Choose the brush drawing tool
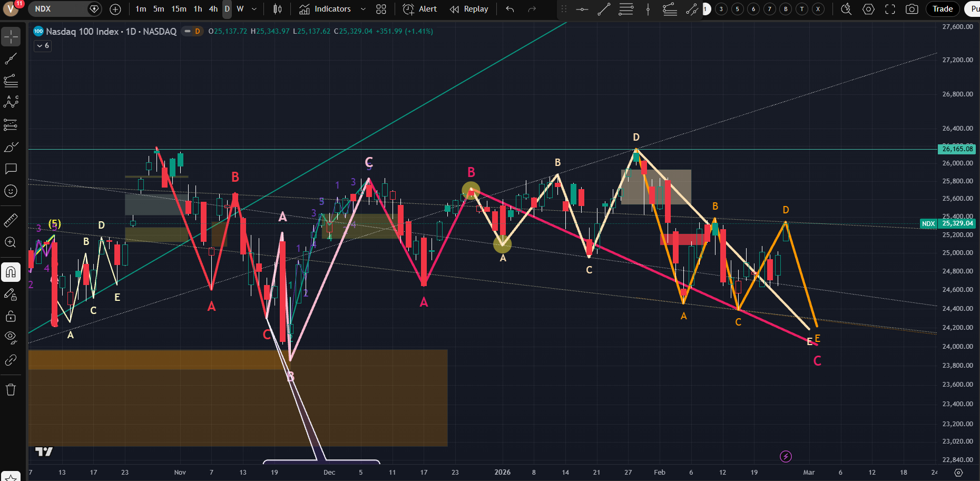980x481 pixels. (x=11, y=147)
